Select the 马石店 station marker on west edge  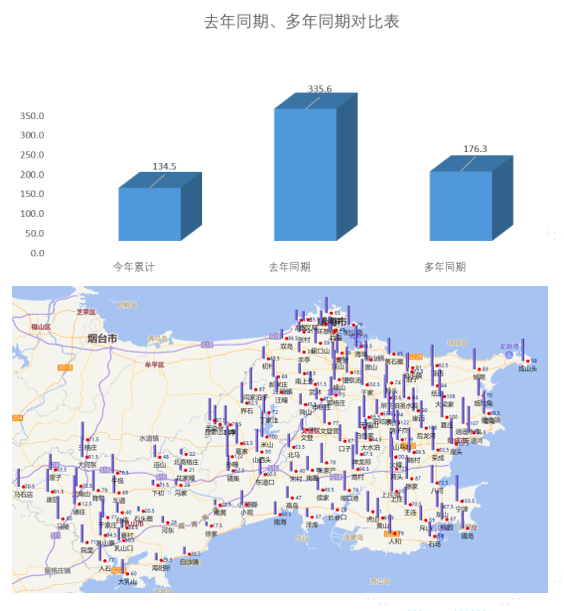pyautogui.click(x=23, y=487)
